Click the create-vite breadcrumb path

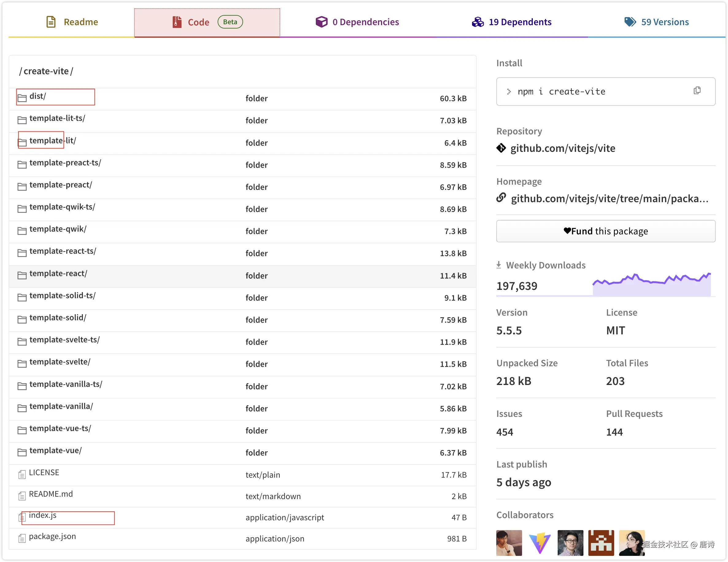click(x=46, y=71)
